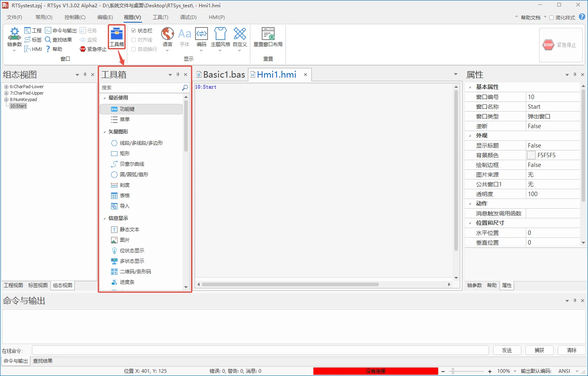Click the toolbox search magnifier icon

[x=185, y=87]
